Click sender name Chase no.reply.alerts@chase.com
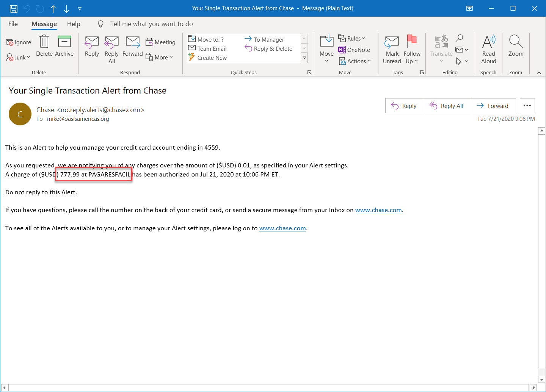Image resolution: width=546 pixels, height=392 pixels. click(x=90, y=110)
